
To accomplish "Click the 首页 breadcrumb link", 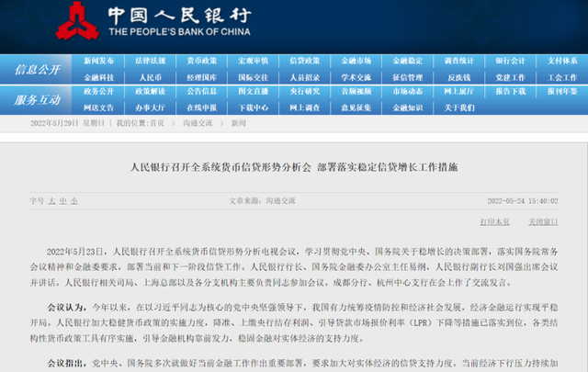I will [x=157, y=122].
